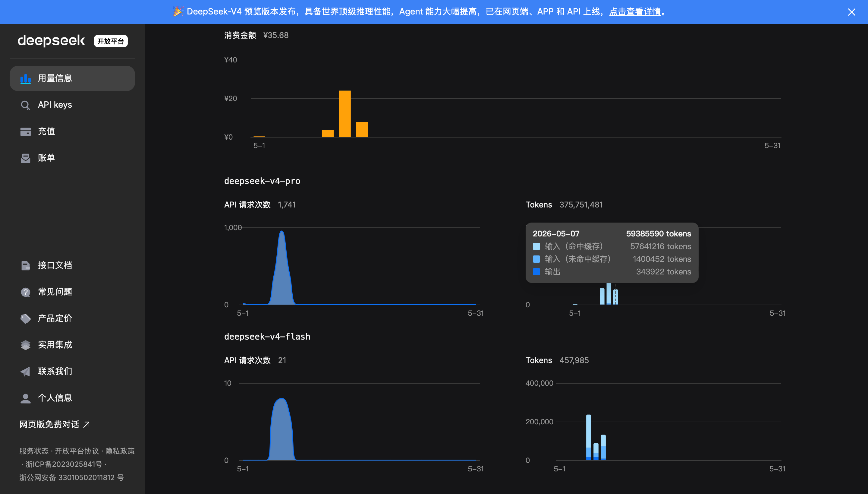Open the 账单 page
Screen dimensions: 868x494
point(72,158)
